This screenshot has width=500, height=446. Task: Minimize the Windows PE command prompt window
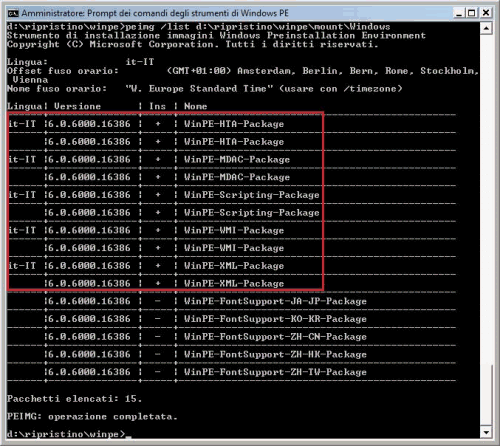coord(459,13)
